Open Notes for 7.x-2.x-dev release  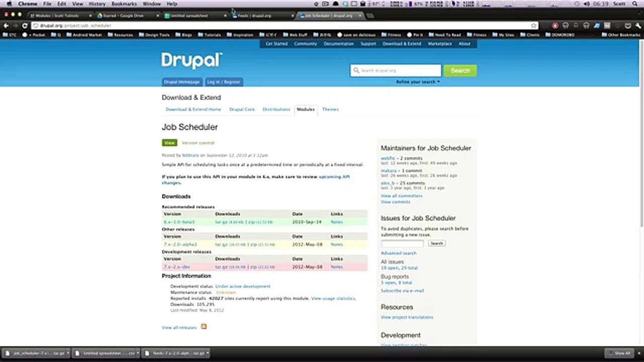click(337, 267)
